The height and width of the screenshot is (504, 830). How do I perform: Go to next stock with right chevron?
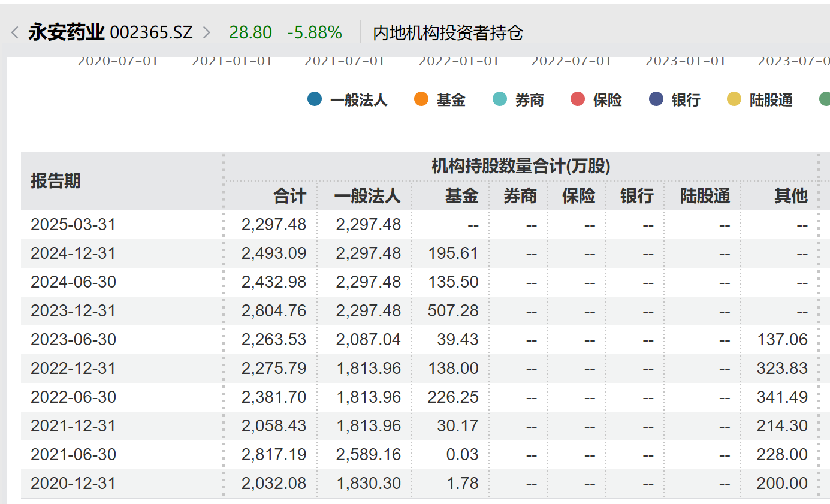point(207,32)
